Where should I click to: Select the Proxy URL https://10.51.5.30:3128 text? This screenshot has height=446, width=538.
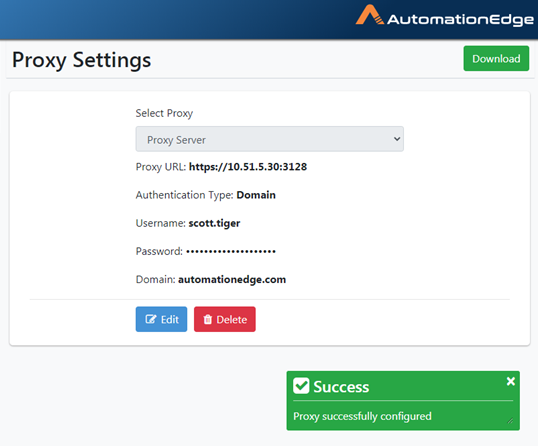[248, 167]
